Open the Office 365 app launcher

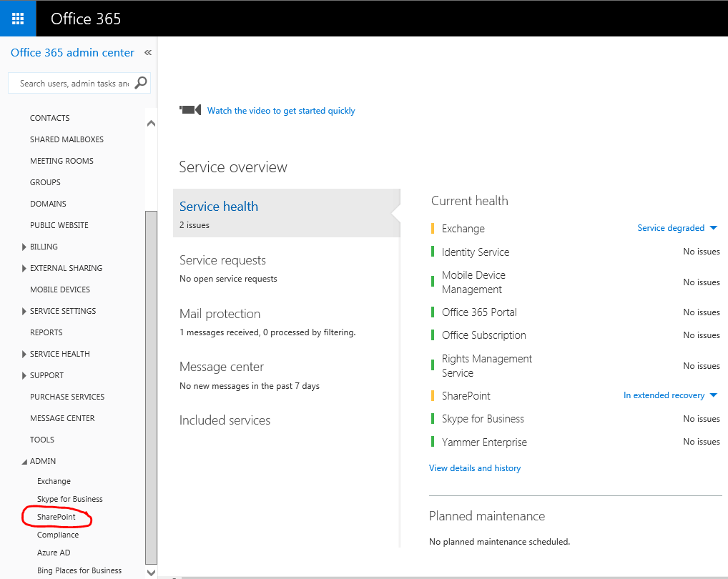18,19
